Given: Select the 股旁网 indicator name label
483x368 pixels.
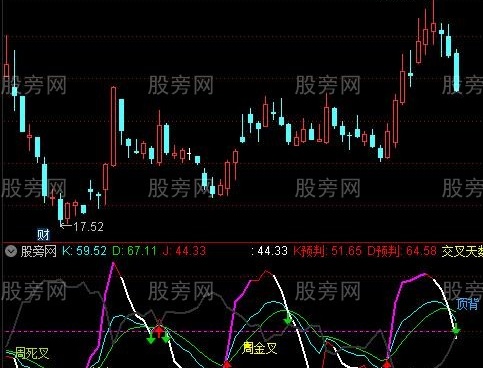Looking at the screenshot, I should click(39, 251).
